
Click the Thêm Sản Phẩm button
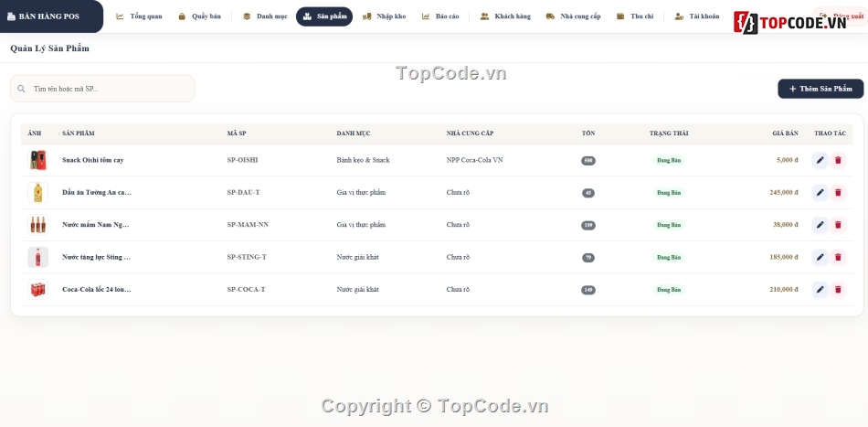(820, 89)
